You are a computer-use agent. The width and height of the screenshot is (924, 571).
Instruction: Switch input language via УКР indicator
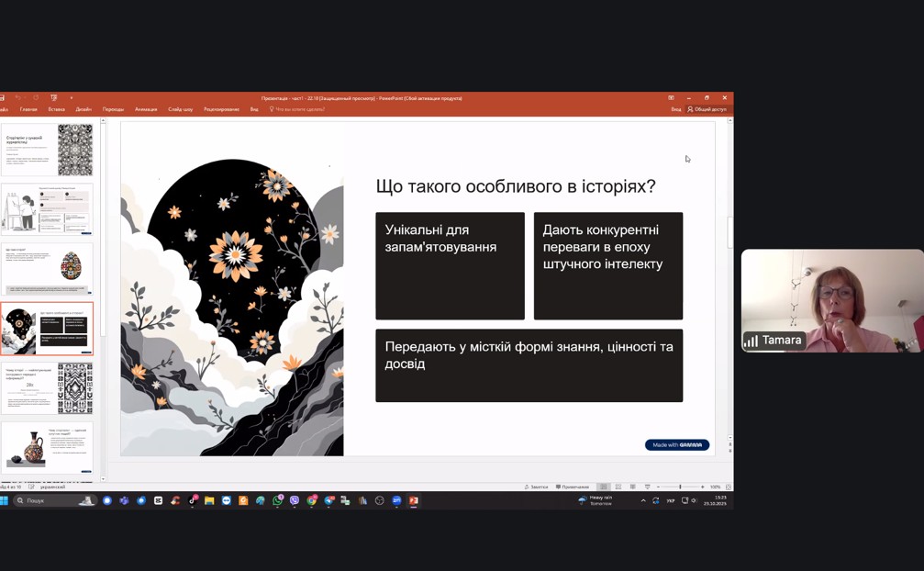(671, 501)
